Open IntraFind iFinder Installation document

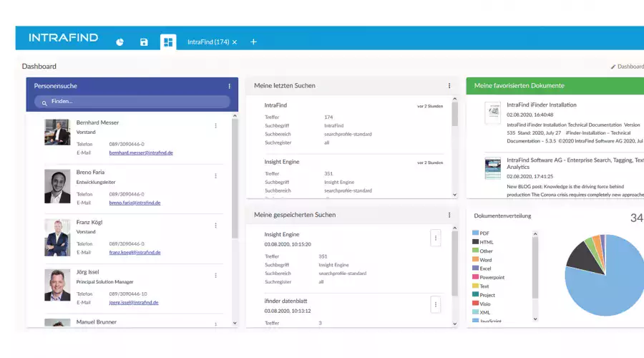point(542,105)
